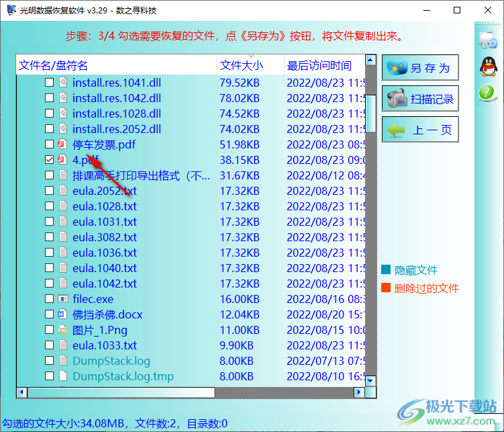
Task: Click the app icon in the title bar
Action: tap(11, 10)
